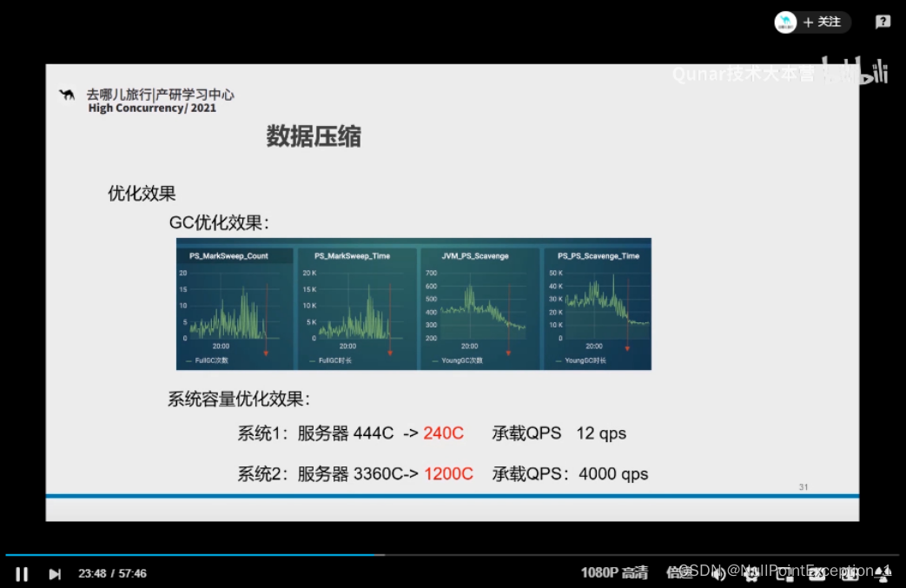This screenshot has width=906, height=588.
Task: Open the uploader avatar
Action: (x=785, y=22)
